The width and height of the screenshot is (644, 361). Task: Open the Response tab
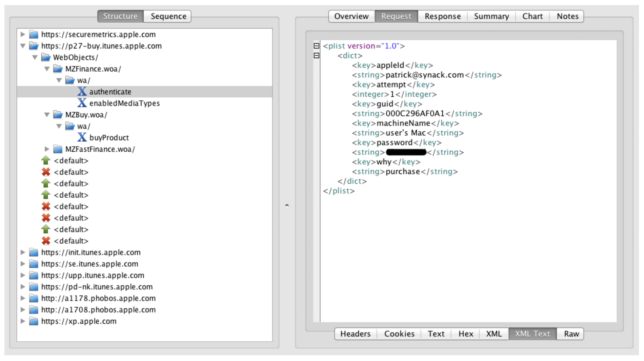(x=443, y=16)
